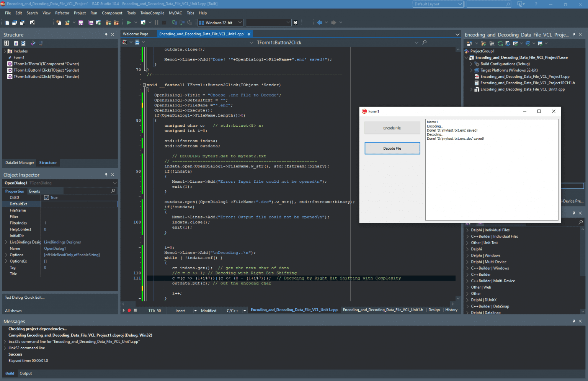The height and width of the screenshot is (381, 588).
Task: Expand Build Configurations (Debug) node
Action: click(x=471, y=64)
